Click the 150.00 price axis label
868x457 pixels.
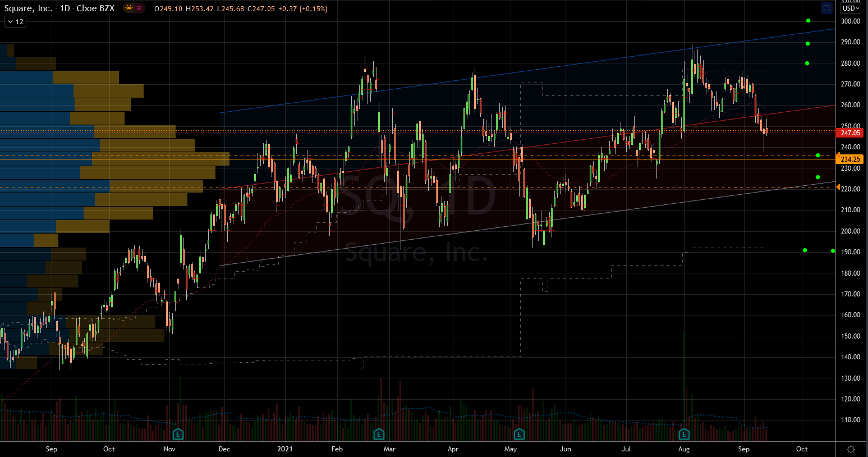click(851, 336)
